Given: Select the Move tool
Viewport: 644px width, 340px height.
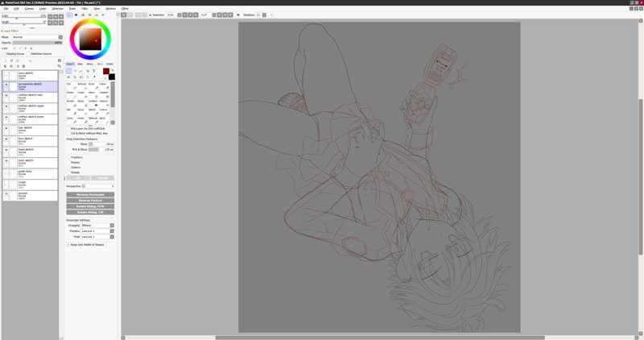Looking at the screenshot, I should pyautogui.click(x=68, y=77).
